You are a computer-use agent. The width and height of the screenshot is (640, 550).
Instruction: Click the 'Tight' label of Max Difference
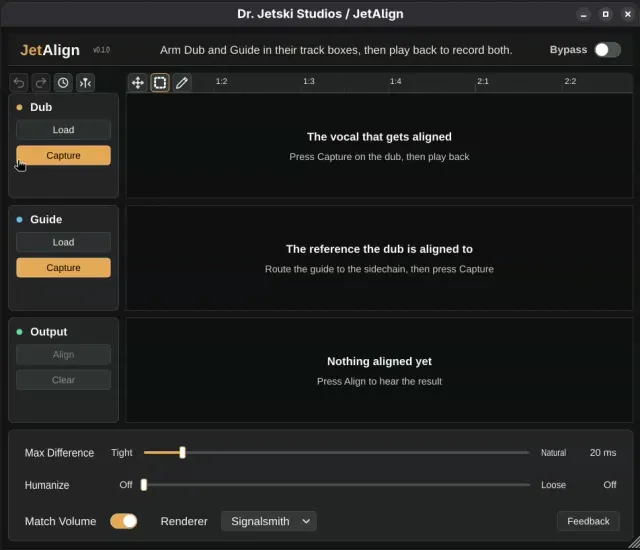point(122,452)
